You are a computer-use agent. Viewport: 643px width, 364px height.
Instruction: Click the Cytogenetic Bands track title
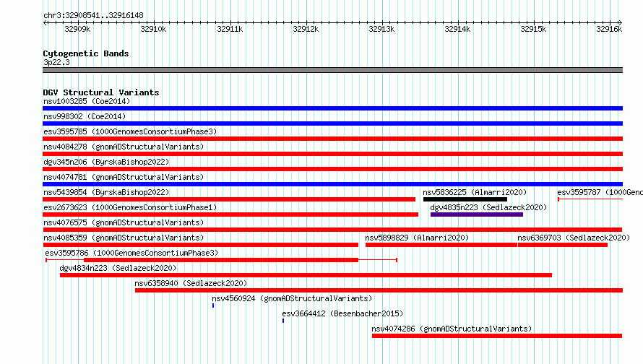pyautogui.click(x=86, y=53)
